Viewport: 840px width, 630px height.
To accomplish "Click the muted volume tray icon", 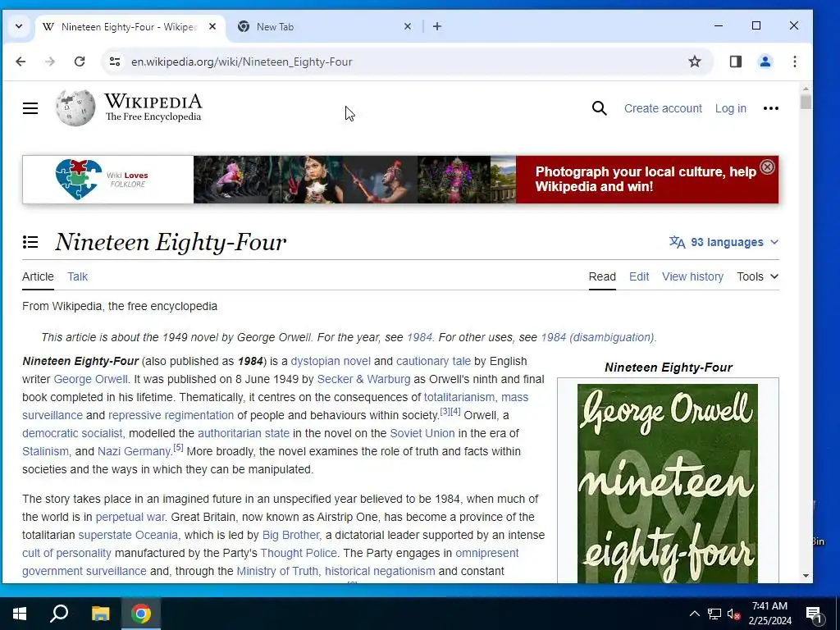I will pos(733,614).
